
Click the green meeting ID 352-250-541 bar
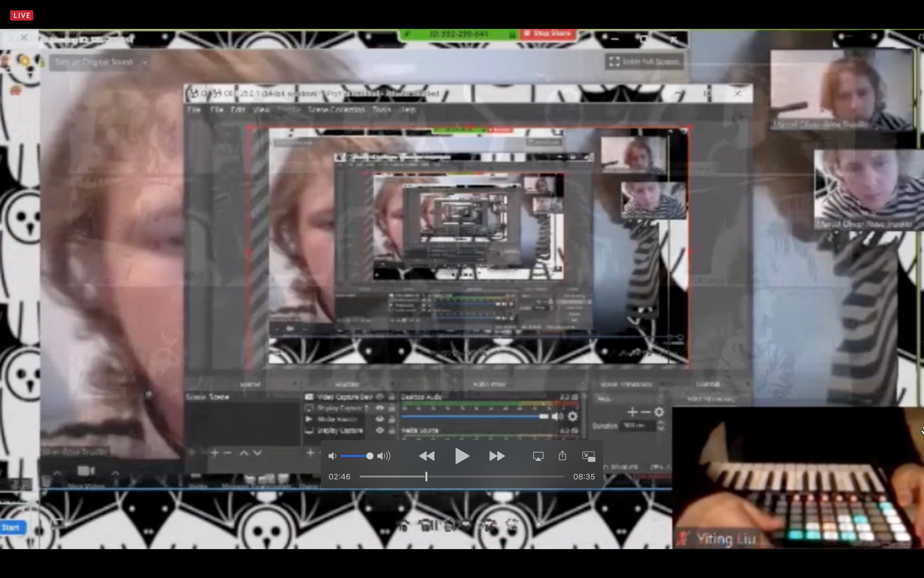pos(459,34)
